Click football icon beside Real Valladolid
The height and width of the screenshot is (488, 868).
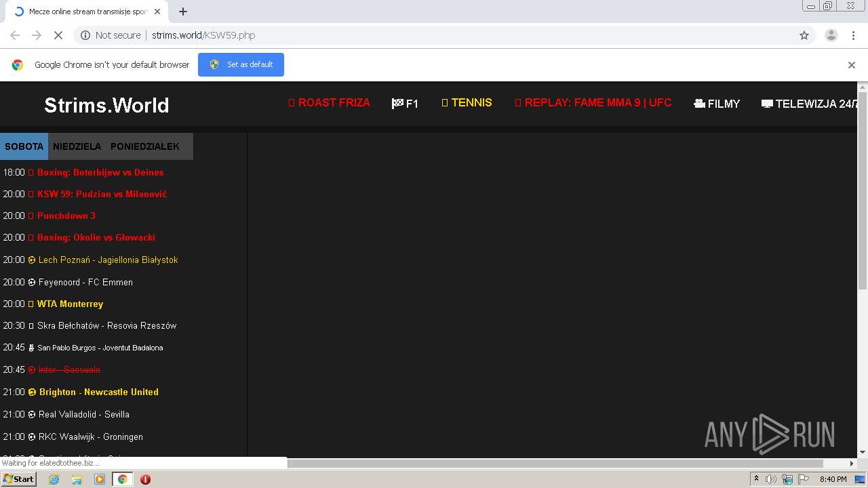coord(32,414)
